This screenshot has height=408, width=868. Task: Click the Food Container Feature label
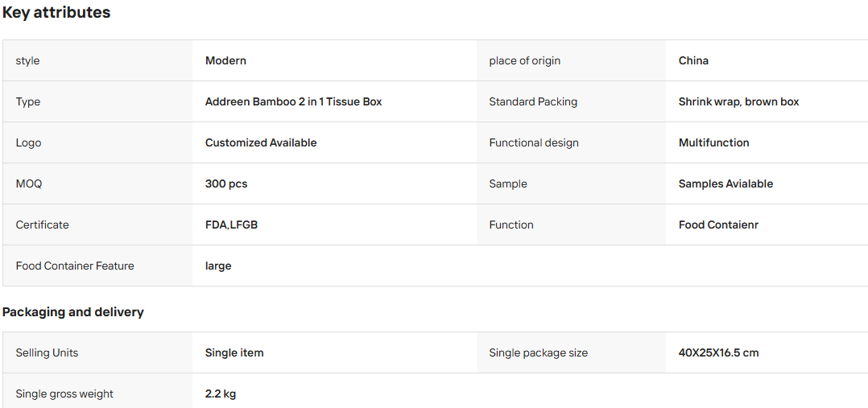click(75, 266)
